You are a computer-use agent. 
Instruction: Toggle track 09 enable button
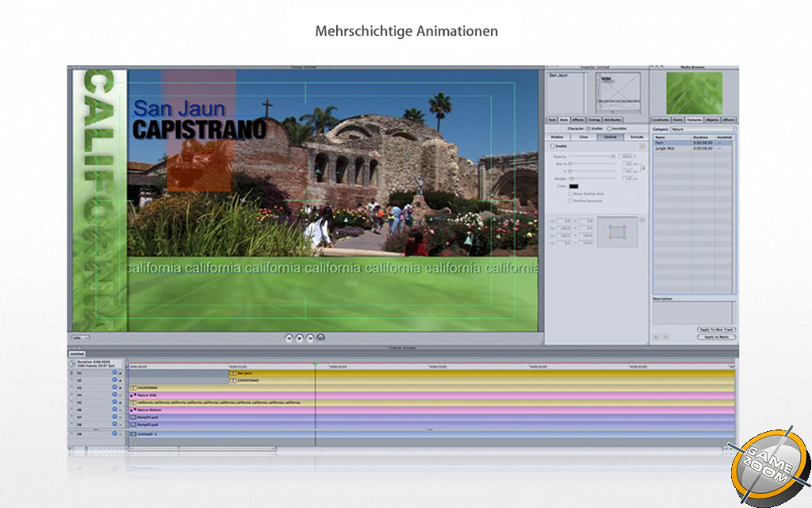pos(114,434)
